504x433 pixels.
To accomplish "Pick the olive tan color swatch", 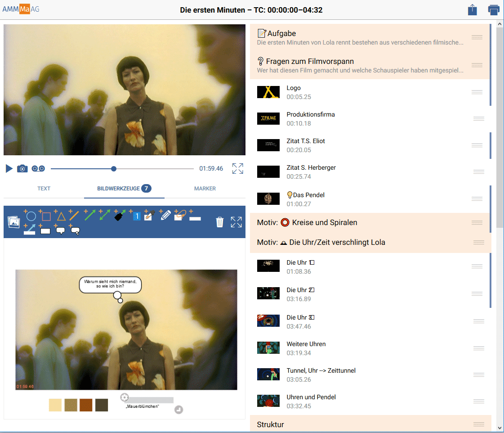I will point(71,405).
